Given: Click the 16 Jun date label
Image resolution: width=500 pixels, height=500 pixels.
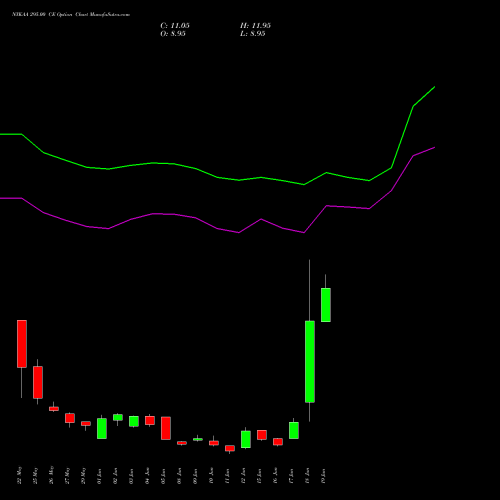Looking at the screenshot, I should click(x=275, y=476).
